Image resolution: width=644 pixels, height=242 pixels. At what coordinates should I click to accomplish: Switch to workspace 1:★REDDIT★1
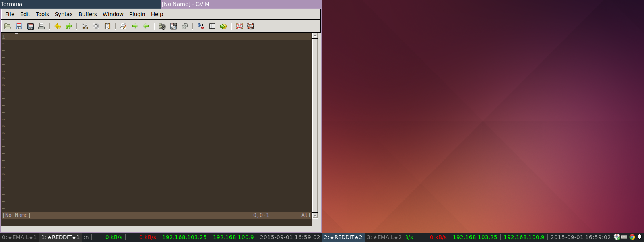pos(61,237)
